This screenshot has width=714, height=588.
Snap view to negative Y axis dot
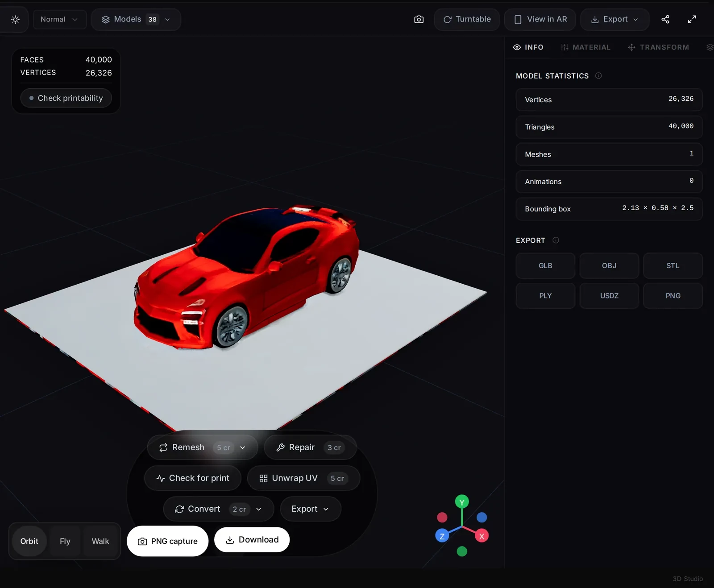click(462, 551)
